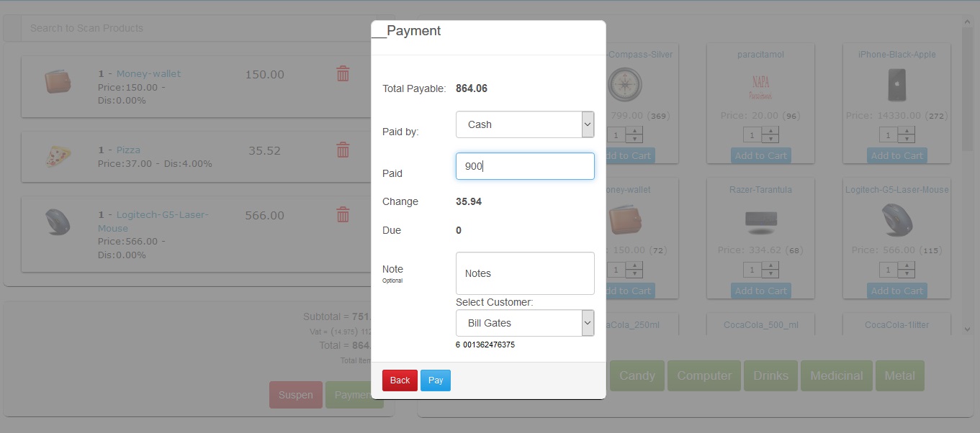Click the red Back button
Screen dimensions: 980x433
tap(400, 380)
